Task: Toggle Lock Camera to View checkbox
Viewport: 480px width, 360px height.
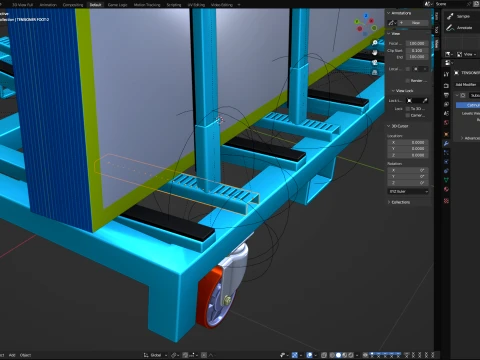Action: [x=408, y=115]
